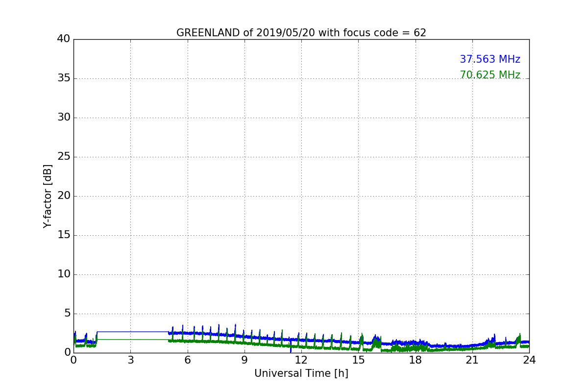Click the y-axis tick label '35'
Screen dimensions: 588x392
[x=64, y=78]
